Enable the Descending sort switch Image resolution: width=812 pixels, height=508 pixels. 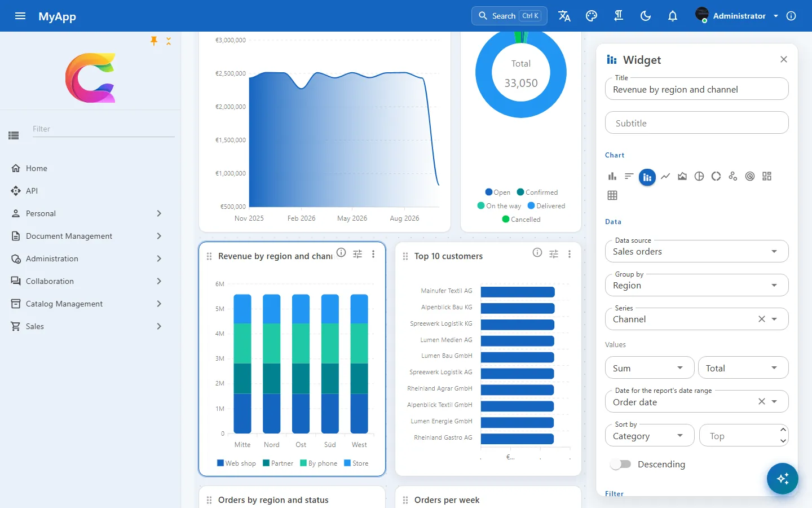(621, 464)
